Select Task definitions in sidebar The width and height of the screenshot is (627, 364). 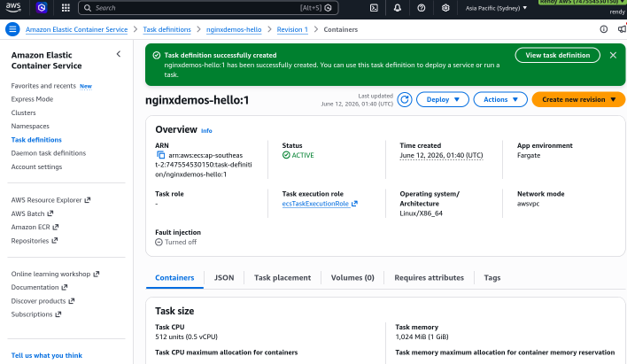36,140
